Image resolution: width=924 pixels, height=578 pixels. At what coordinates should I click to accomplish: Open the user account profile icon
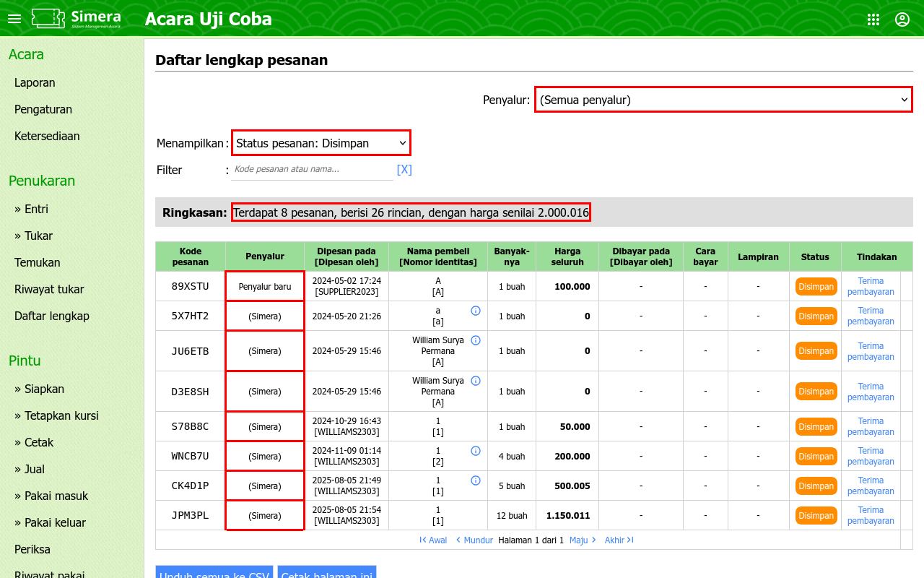(902, 20)
